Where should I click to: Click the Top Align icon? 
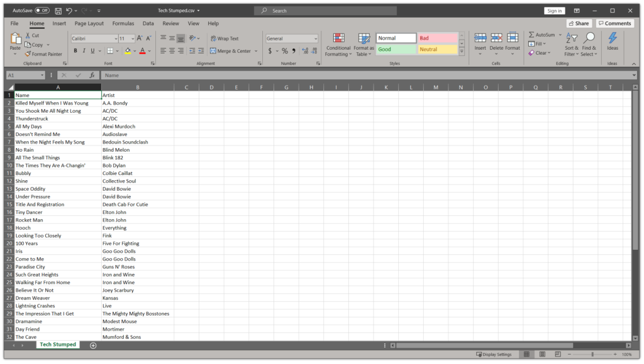coord(163,38)
